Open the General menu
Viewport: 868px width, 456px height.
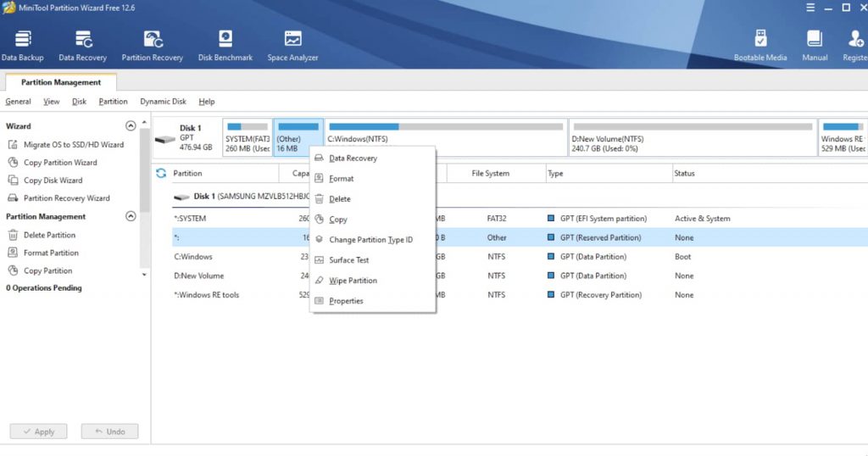tap(19, 102)
